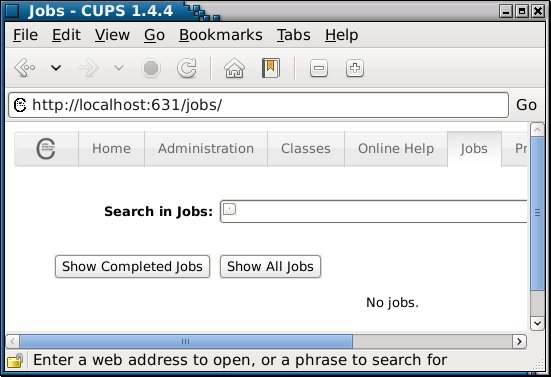Click the CUPS logo in page navigation

(46, 149)
